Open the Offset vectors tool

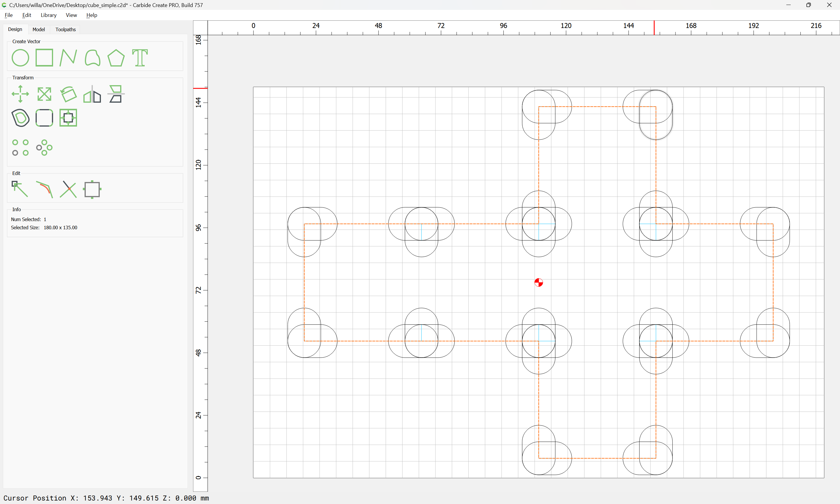(20, 118)
